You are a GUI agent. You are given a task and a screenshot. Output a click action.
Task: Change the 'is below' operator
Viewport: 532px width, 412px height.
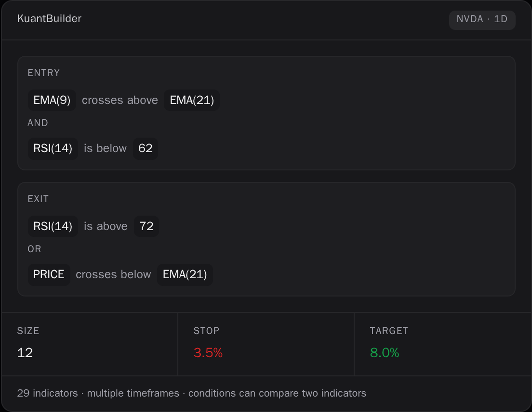[105, 148]
